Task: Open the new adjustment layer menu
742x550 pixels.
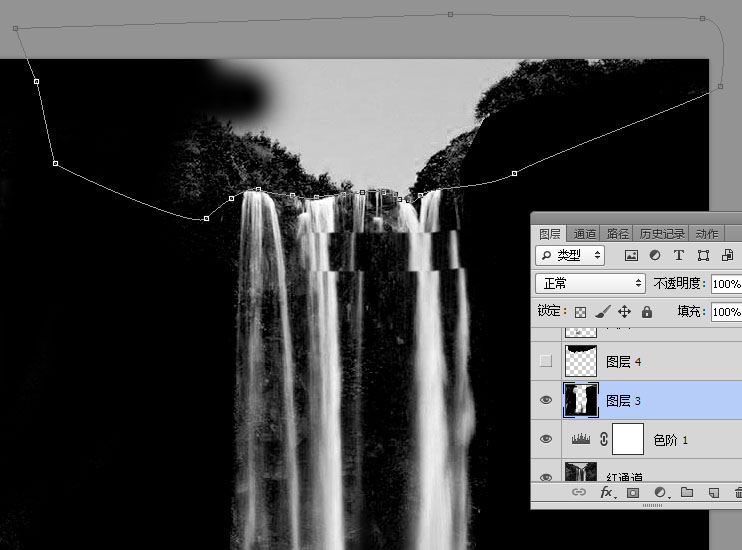Action: pyautogui.click(x=660, y=493)
